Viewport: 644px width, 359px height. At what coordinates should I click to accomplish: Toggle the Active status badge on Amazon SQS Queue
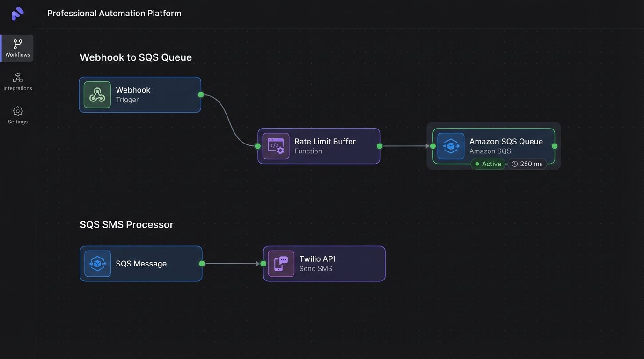click(x=488, y=164)
